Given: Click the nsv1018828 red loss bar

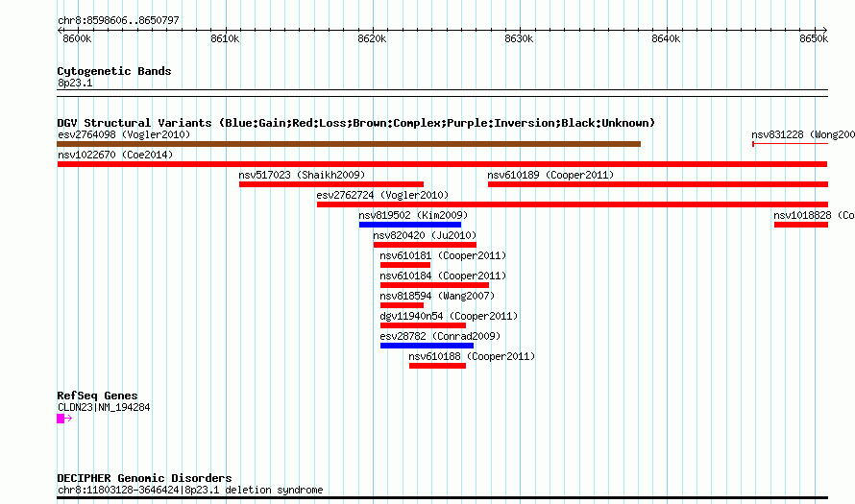Looking at the screenshot, I should point(801,225).
